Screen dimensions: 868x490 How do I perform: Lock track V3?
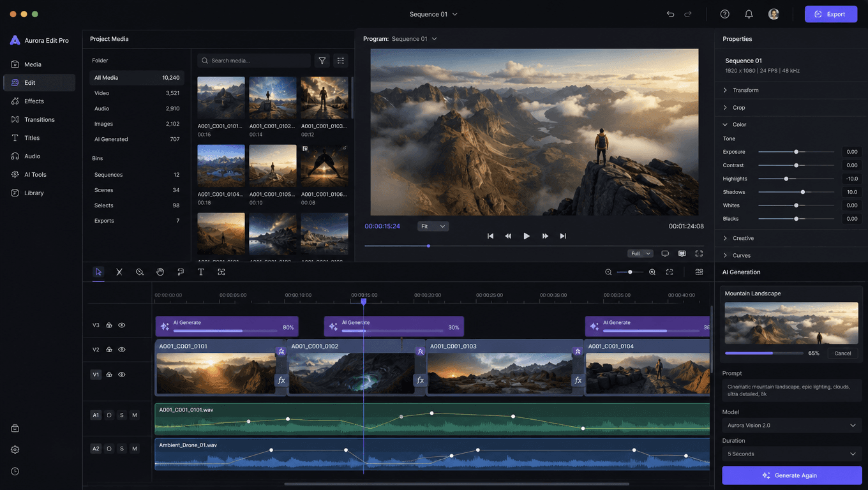[x=109, y=325]
